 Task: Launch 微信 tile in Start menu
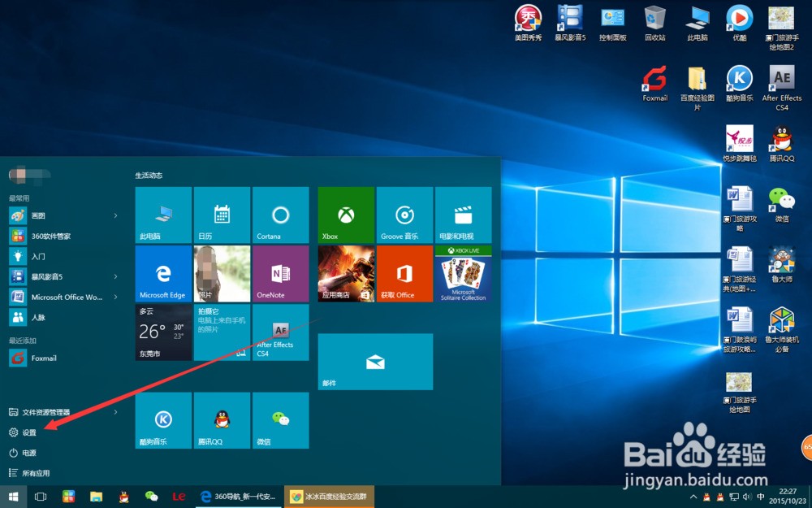tap(280, 420)
